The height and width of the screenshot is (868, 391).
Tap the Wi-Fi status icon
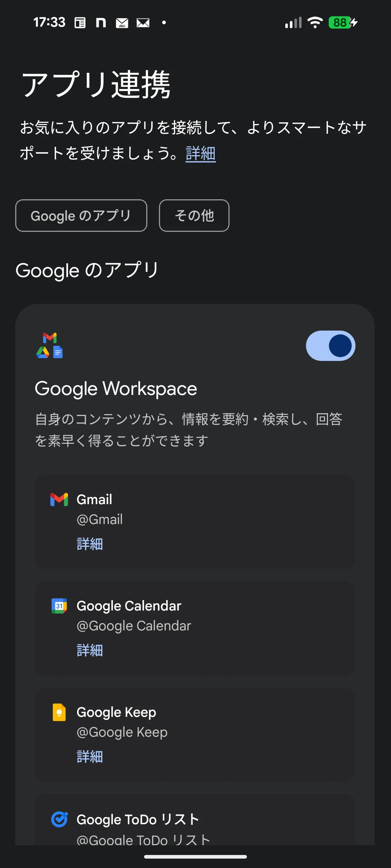point(315,22)
